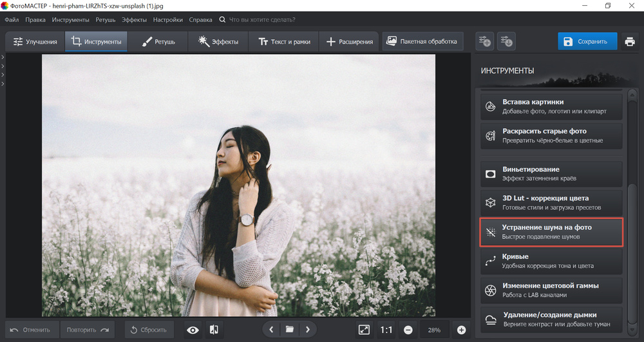Click the fit-to-screen icon
Image resolution: width=644 pixels, height=342 pixels.
[x=364, y=330]
